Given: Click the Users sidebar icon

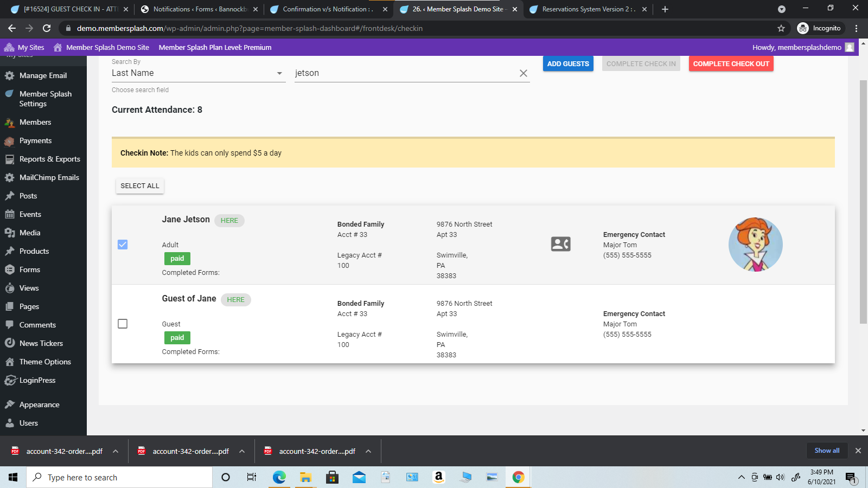Looking at the screenshot, I should coord(9,423).
